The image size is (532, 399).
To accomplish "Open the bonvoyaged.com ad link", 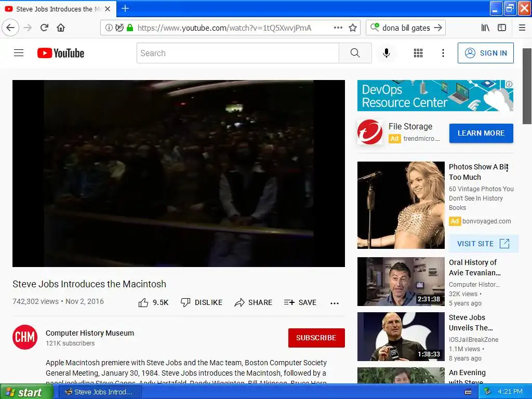I will coord(486,221).
